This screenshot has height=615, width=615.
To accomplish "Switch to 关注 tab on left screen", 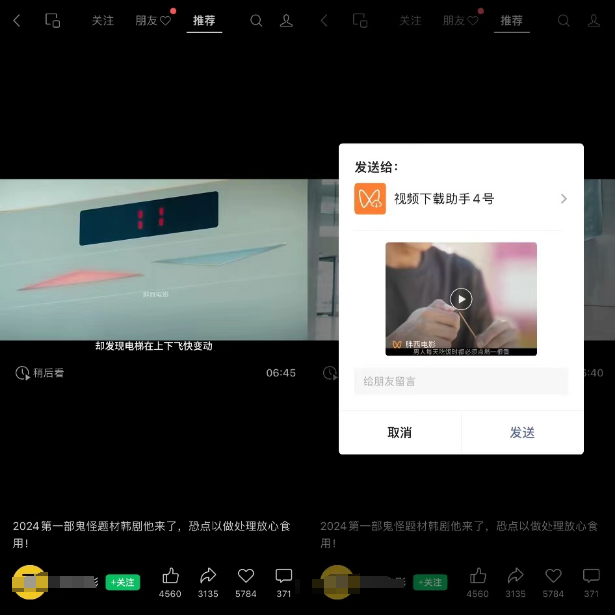I will click(103, 20).
